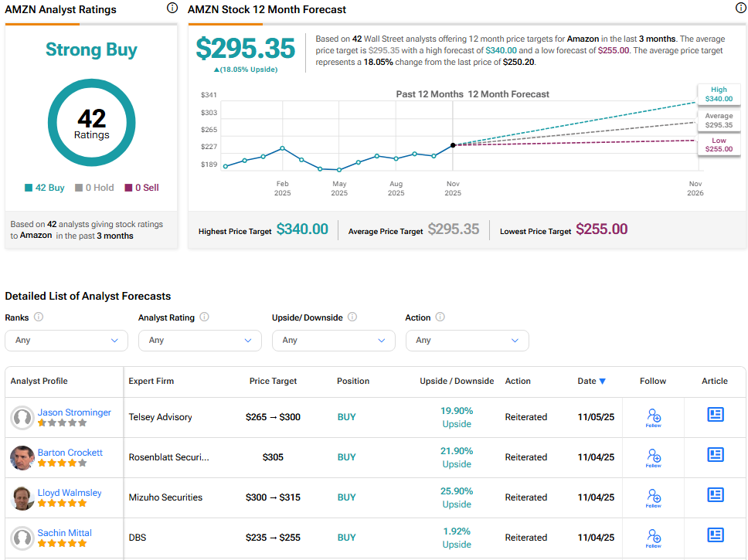
Task: Click the info icon next to Ranks
Action: click(39, 317)
